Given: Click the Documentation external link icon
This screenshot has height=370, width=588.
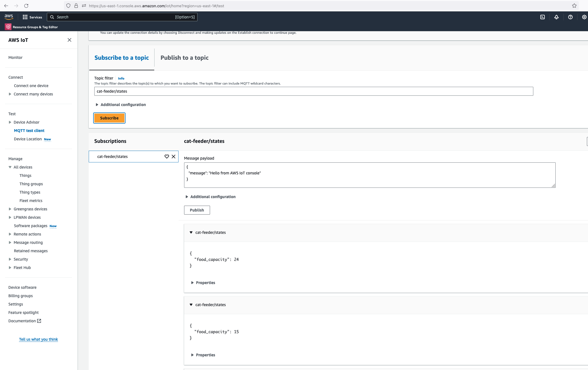Looking at the screenshot, I should point(39,321).
